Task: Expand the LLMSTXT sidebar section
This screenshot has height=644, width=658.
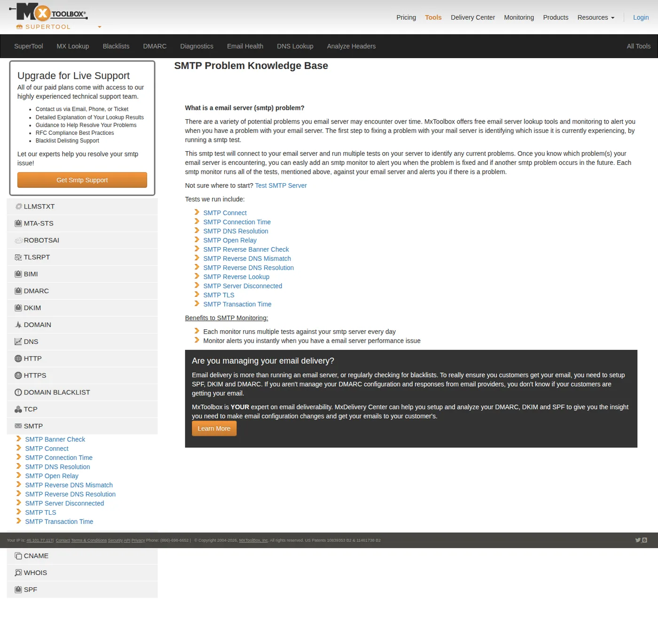Action: pos(82,207)
